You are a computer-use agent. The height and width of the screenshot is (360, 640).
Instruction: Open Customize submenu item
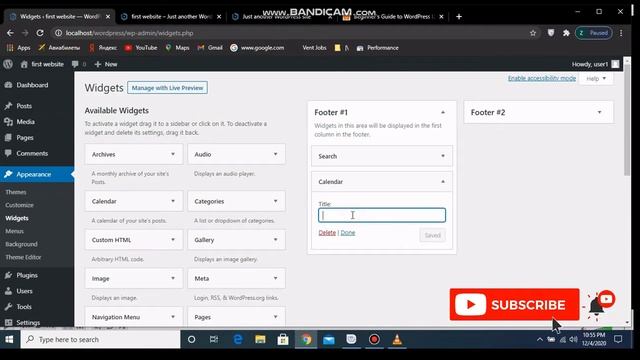(x=19, y=205)
